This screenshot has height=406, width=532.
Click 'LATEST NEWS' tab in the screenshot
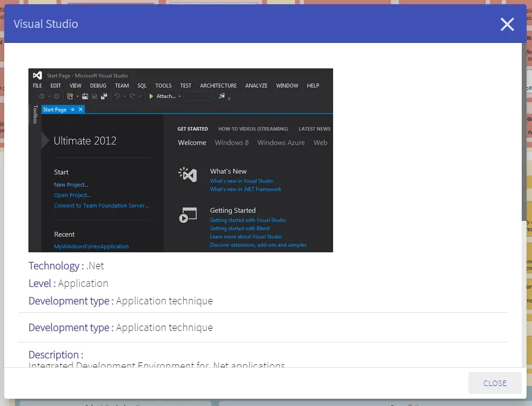314,129
